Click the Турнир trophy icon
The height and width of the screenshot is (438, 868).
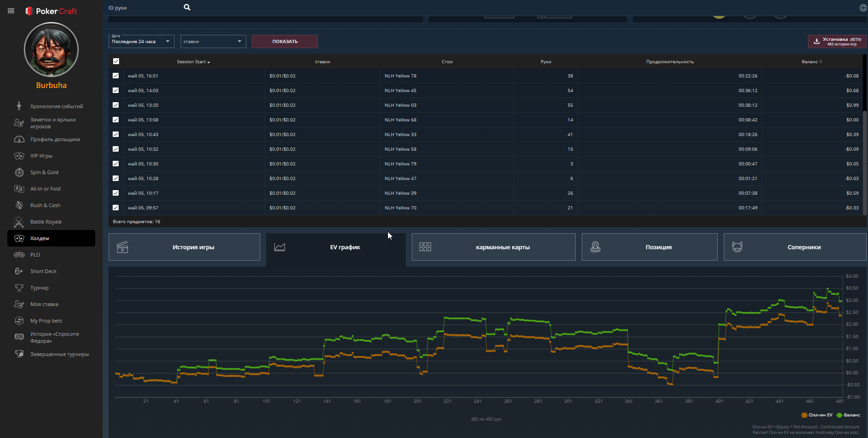coord(19,288)
